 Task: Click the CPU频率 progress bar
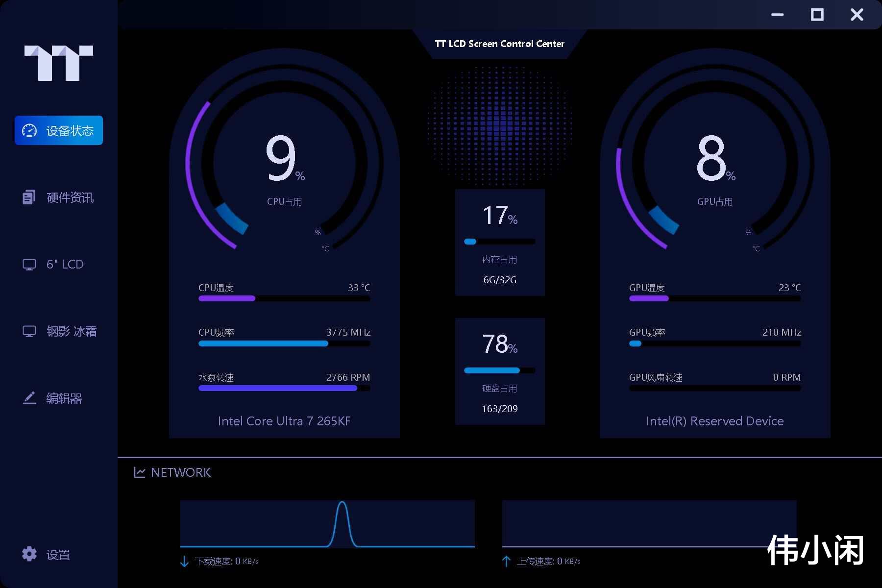point(284,343)
